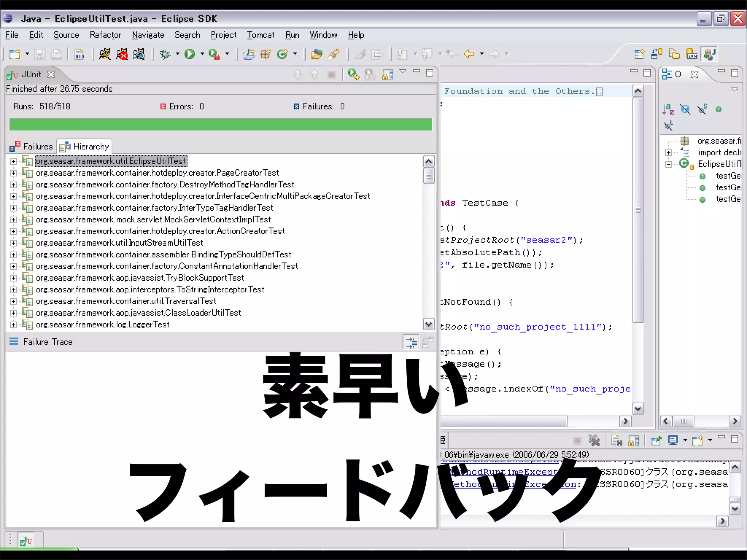Screen dimensions: 747x560
Task: Click the New Java Package icon
Action: point(266,54)
